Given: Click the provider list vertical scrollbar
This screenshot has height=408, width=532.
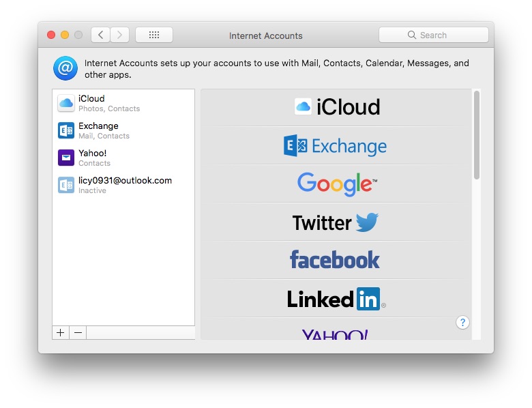Looking at the screenshot, I should [477, 135].
